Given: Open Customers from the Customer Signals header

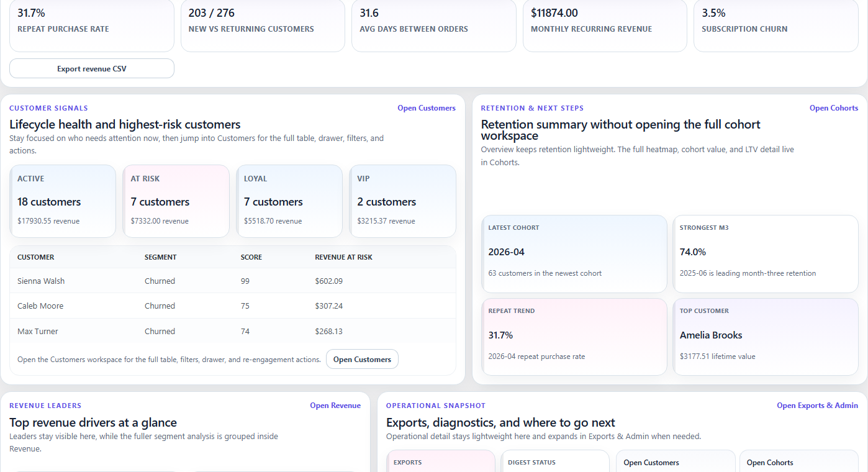Looking at the screenshot, I should point(427,107).
